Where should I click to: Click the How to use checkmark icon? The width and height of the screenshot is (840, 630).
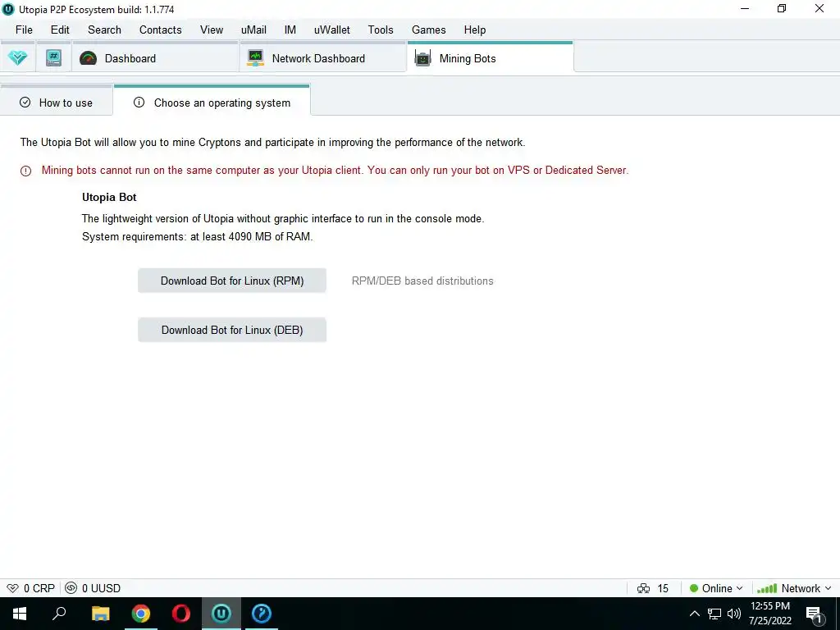[25, 103]
